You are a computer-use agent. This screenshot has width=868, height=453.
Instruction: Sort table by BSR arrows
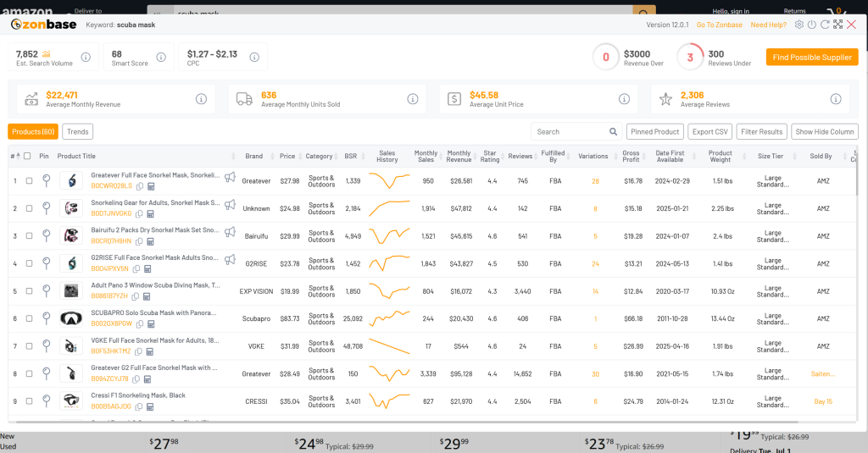363,157
